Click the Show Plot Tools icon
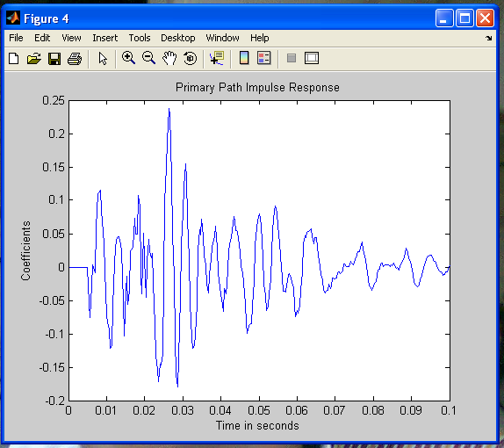Image resolution: width=504 pixels, height=448 pixels. (312, 58)
